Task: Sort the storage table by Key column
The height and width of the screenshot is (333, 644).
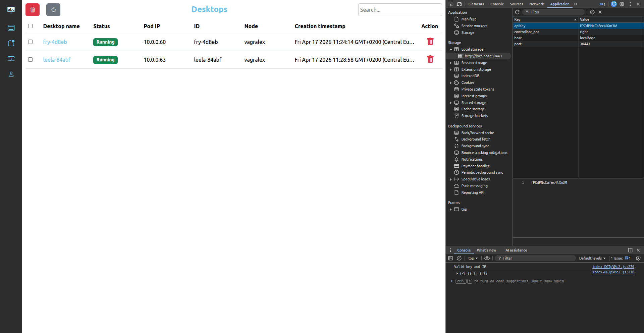Action: point(545,19)
